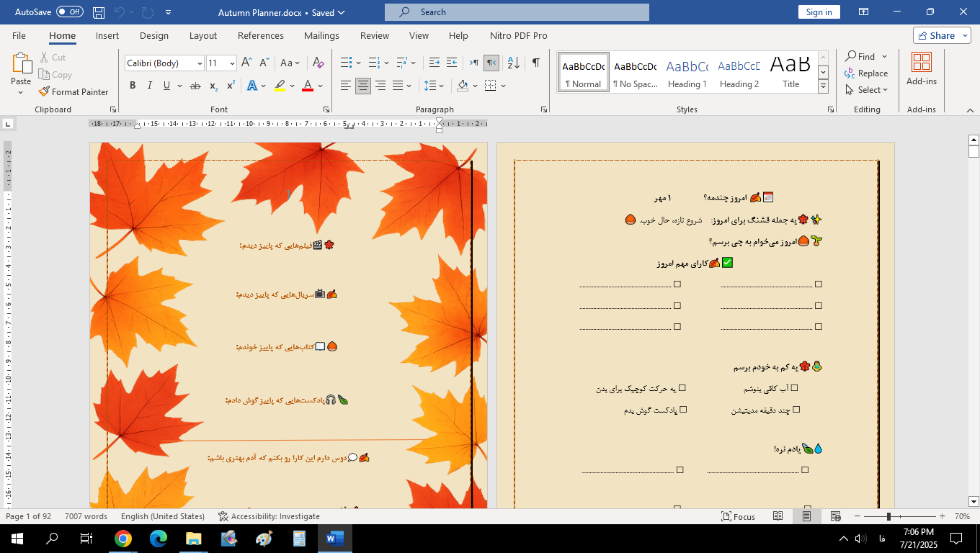The image size is (980, 553).
Task: Click the Search box in title bar
Action: pyautogui.click(x=517, y=12)
